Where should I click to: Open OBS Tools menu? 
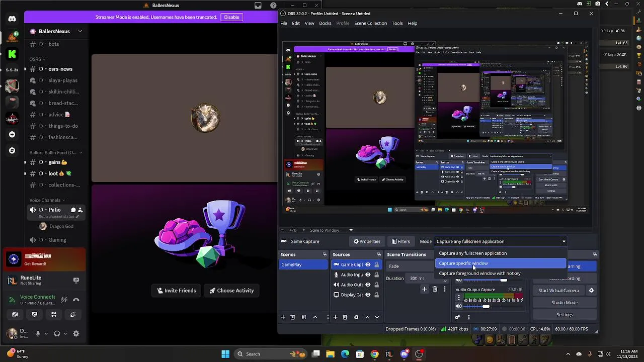point(397,23)
